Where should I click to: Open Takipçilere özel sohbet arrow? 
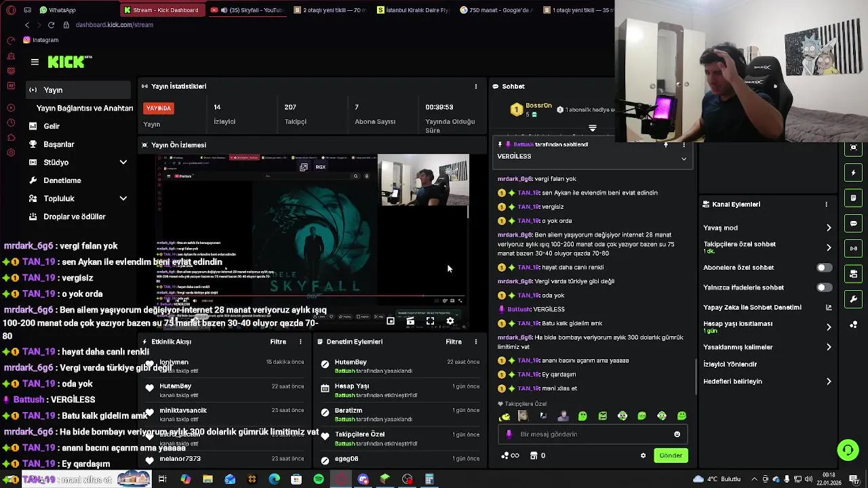[829, 247]
